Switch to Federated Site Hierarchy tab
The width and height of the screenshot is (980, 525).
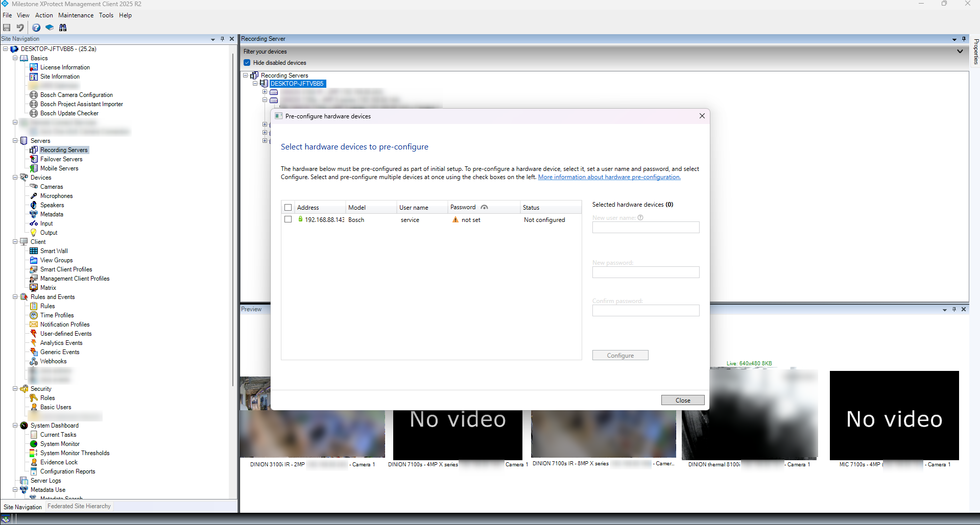click(x=79, y=506)
